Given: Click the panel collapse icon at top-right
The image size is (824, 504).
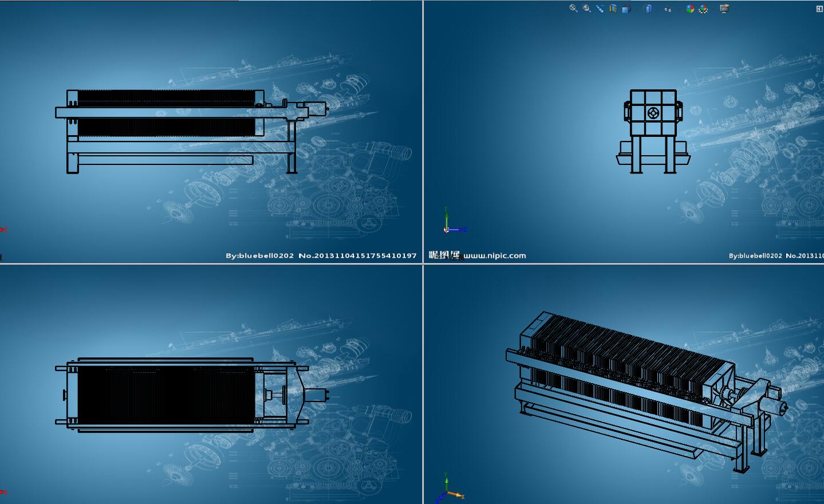Looking at the screenshot, I should click(x=819, y=9).
